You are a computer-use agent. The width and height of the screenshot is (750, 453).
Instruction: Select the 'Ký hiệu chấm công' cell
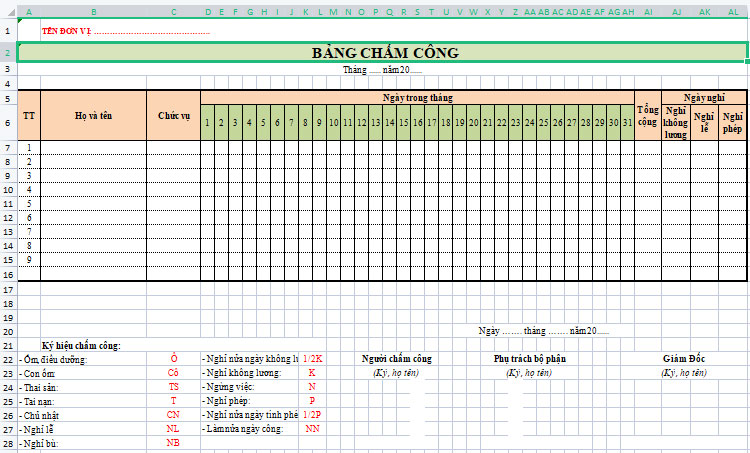[x=81, y=345]
